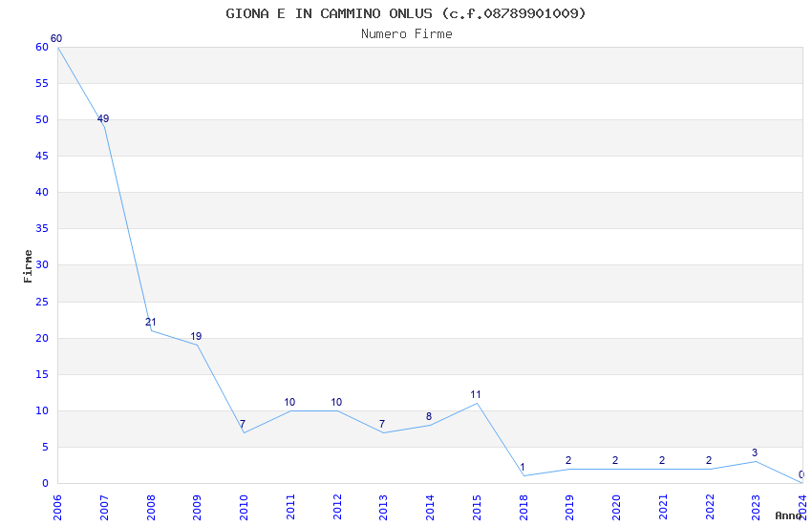
Task: Click y-axis tick value 30
Action: tap(42, 264)
